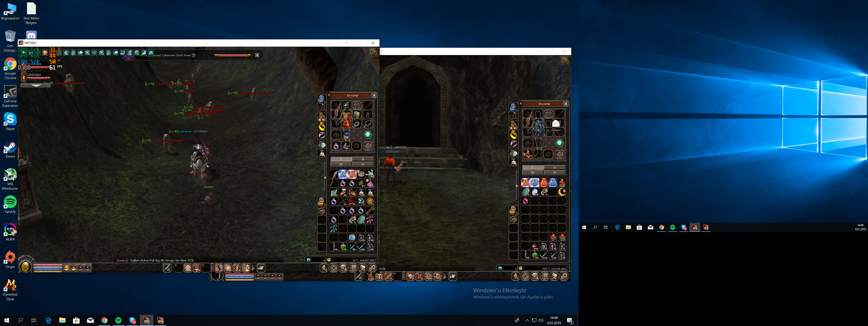Expand chat log chevrons in left game taskbar
The height and width of the screenshot is (326, 868).
(212, 268)
